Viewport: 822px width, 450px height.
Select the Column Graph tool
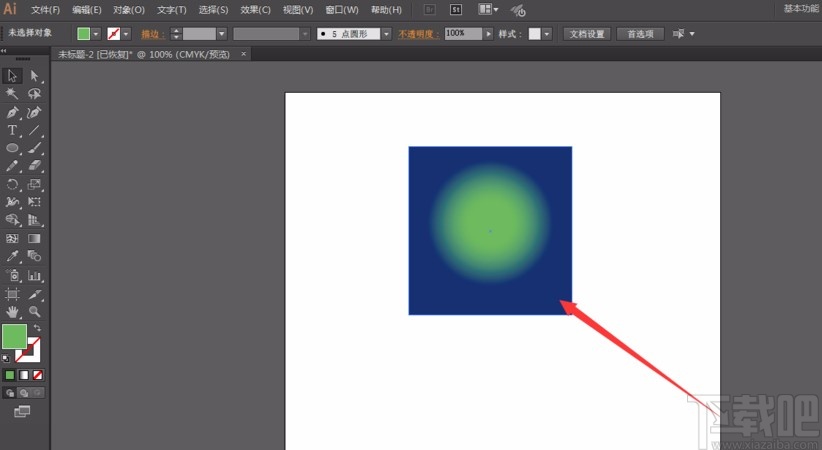click(x=34, y=275)
